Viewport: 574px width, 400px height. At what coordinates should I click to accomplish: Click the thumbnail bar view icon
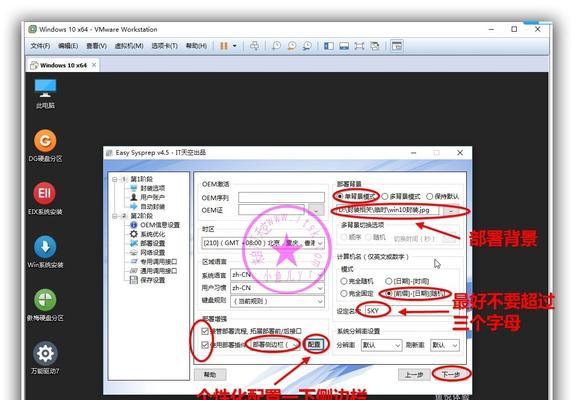coord(344,46)
